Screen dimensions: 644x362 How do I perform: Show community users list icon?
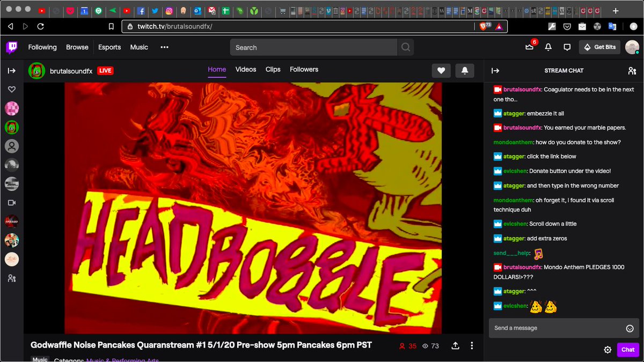[x=632, y=71]
